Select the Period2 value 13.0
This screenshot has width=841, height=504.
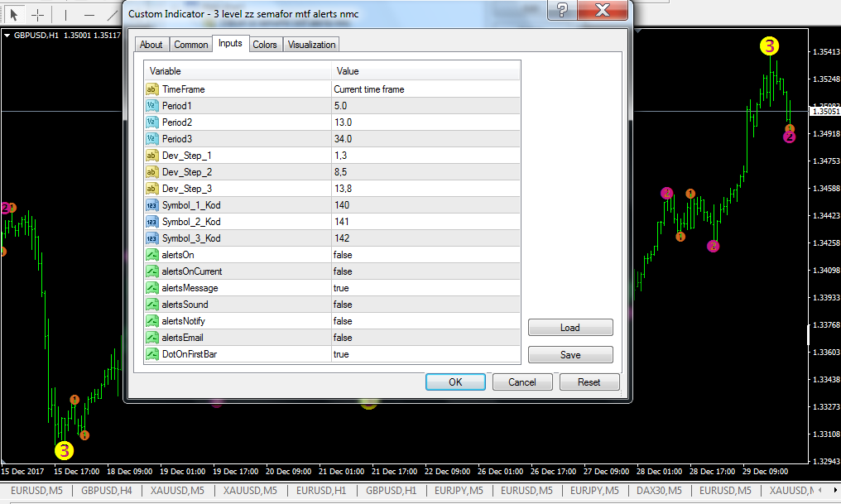[x=425, y=122]
